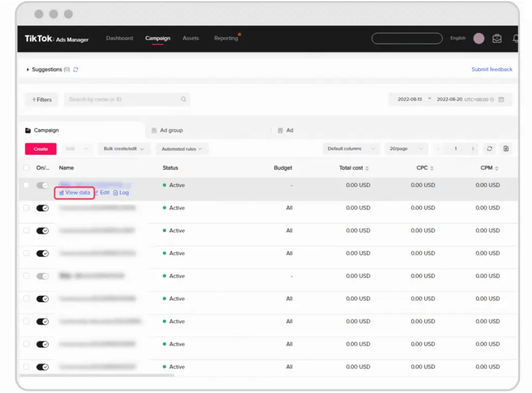Open the briefcase account icon
Screen dimensions: 532x393
coord(497,38)
